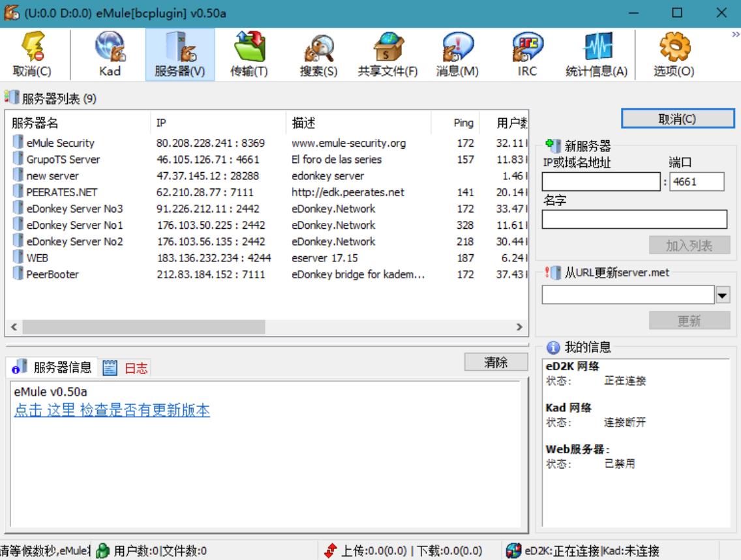Click the eDonkey Server No3 icon

point(18,208)
